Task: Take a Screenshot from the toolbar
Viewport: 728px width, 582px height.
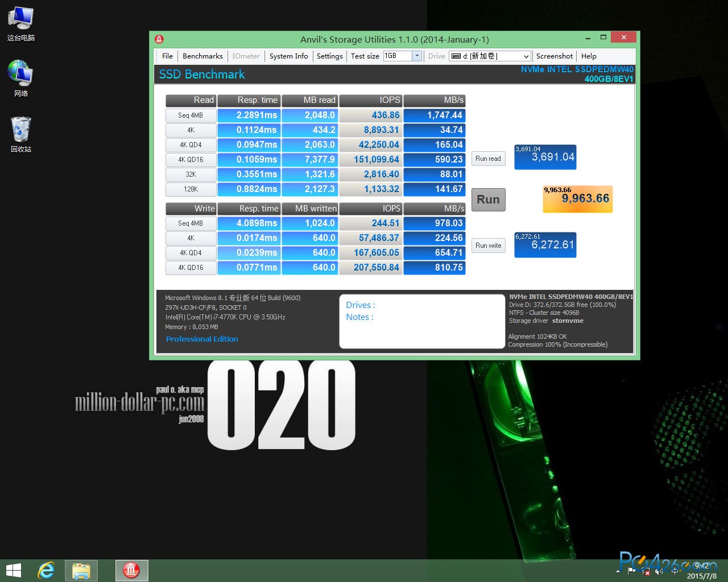Action: tap(554, 56)
